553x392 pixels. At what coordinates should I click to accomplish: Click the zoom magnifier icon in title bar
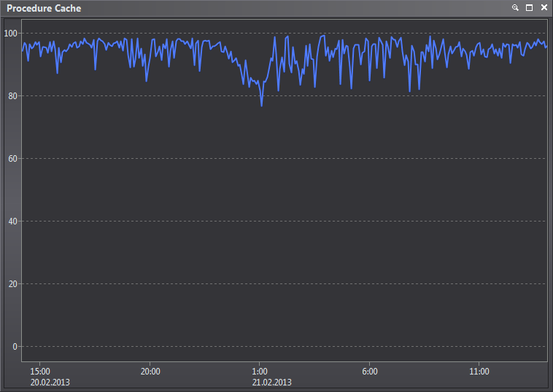click(515, 7)
